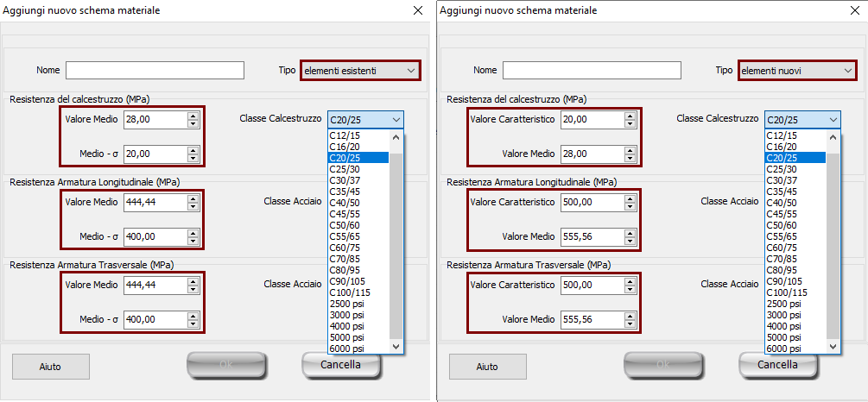This screenshot has height=402, width=868.
Task: Decrease transversal Valore Caratteristico 500,00 spinner
Action: [630, 289]
